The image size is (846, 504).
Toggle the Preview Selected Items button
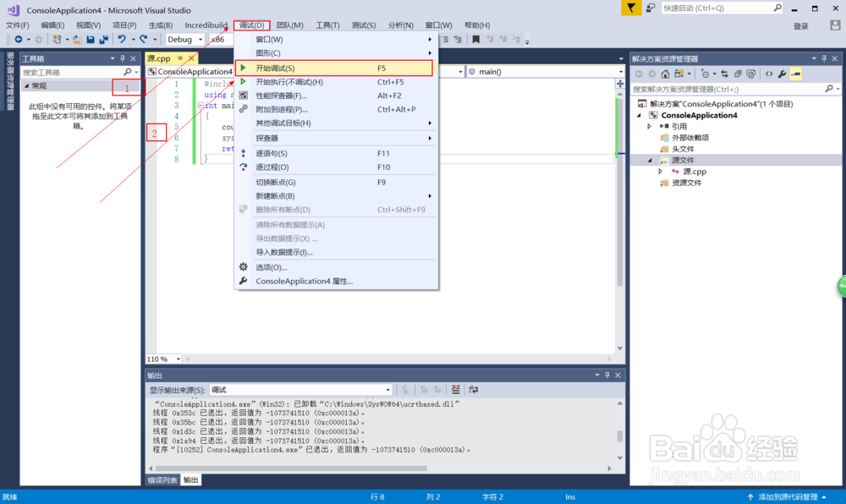(796, 74)
